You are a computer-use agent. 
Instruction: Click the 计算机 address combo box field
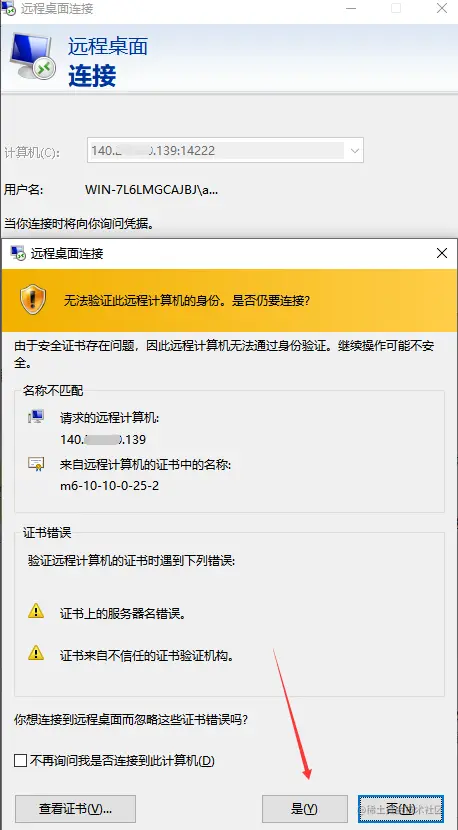(x=225, y=151)
